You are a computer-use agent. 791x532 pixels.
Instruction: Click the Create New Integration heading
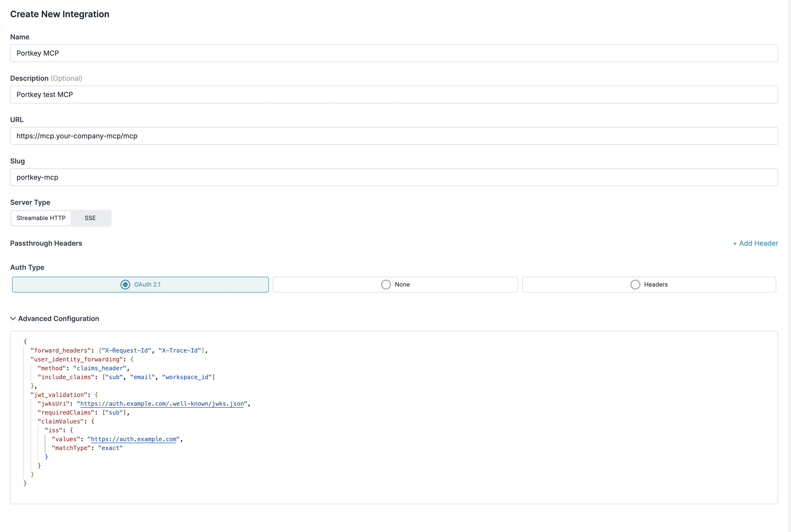[x=60, y=14]
